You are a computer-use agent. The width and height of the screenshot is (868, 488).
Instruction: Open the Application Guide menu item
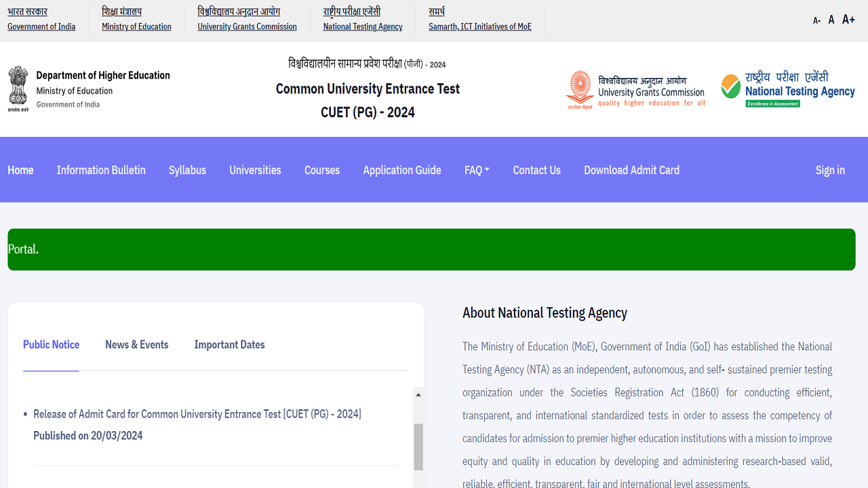[x=402, y=170]
